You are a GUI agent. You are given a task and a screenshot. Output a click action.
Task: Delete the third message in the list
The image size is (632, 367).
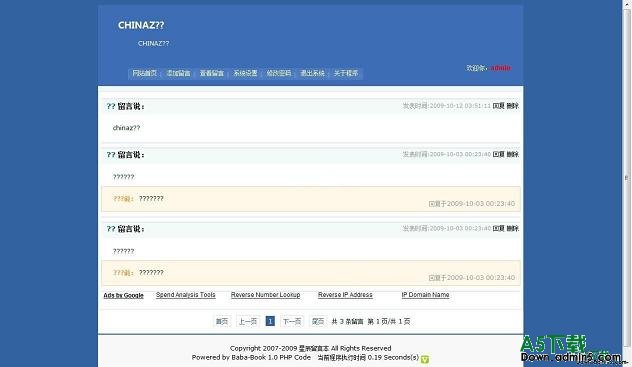(x=513, y=228)
